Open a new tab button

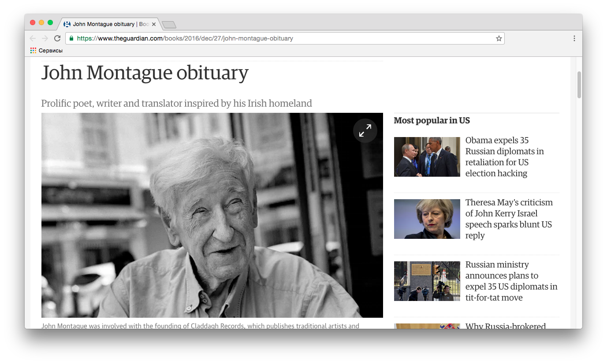[x=169, y=25]
